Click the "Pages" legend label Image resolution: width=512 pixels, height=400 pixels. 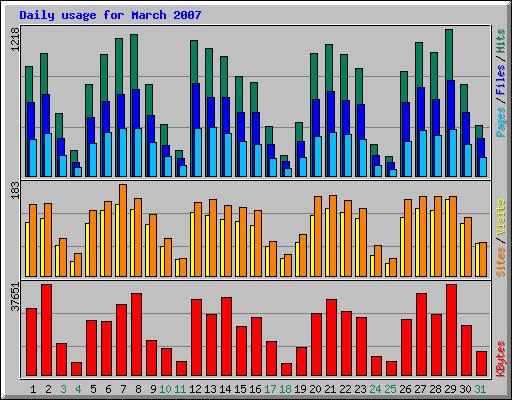click(x=500, y=122)
